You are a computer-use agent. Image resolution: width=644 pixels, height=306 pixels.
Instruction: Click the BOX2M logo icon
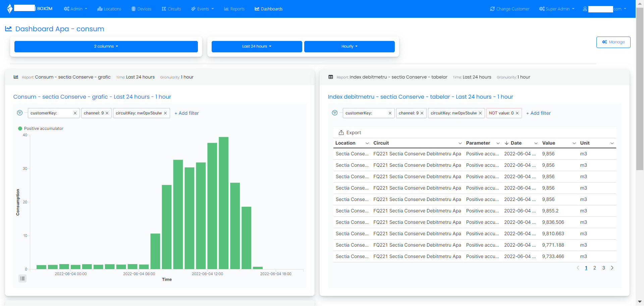(x=10, y=9)
